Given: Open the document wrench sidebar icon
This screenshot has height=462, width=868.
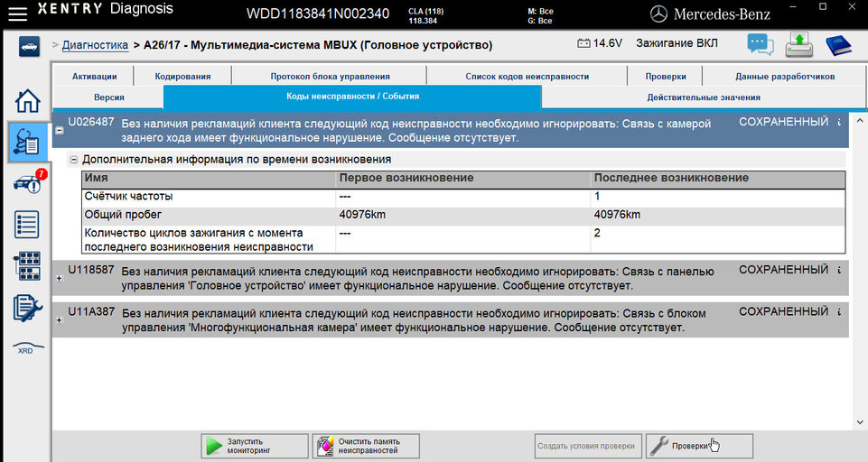Looking at the screenshot, I should 26,309.
